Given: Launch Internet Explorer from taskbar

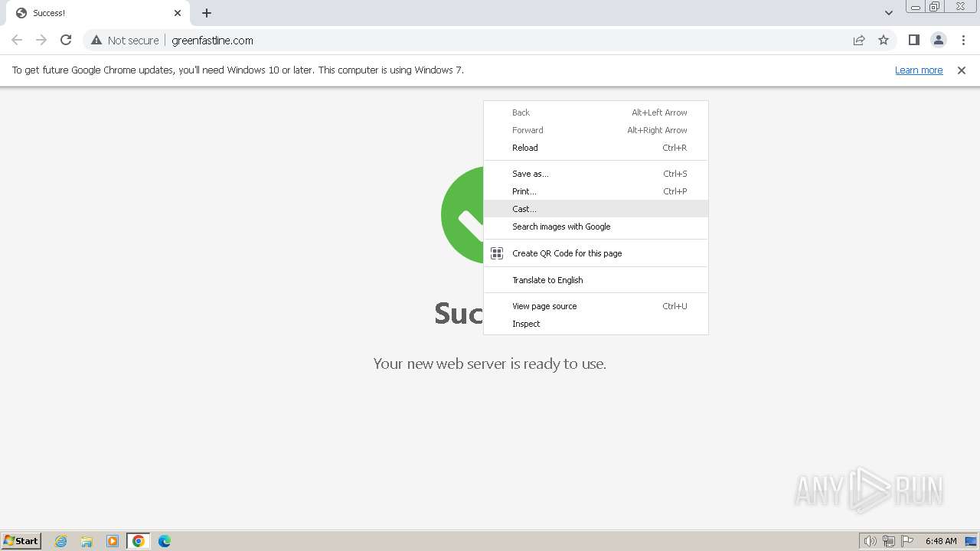Looking at the screenshot, I should pyautogui.click(x=60, y=541).
